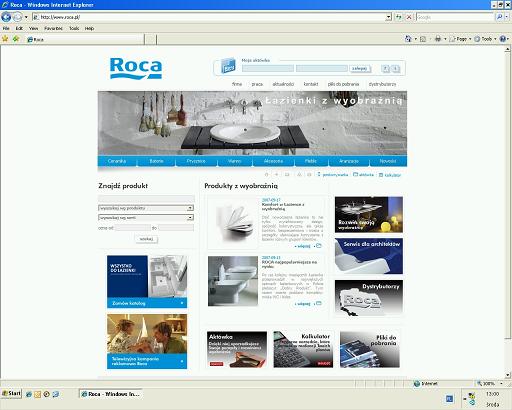Open the Prysznice category tab
Image resolution: width=512 pixels, height=410 pixels.
(196, 161)
